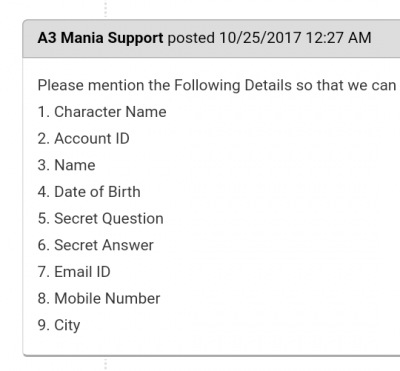This screenshot has width=400, height=371.
Task: Click the empty space below the City item
Action: 211,345
